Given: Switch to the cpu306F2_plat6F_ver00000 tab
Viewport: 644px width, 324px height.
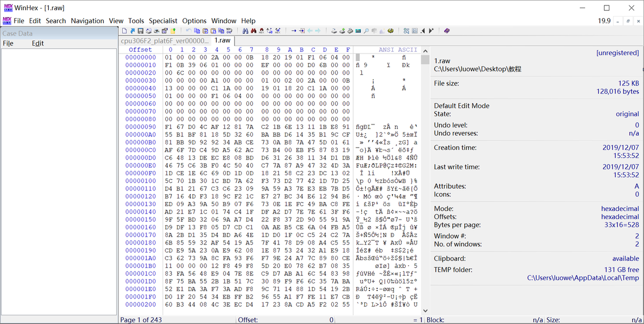Looking at the screenshot, I should (x=165, y=40).
